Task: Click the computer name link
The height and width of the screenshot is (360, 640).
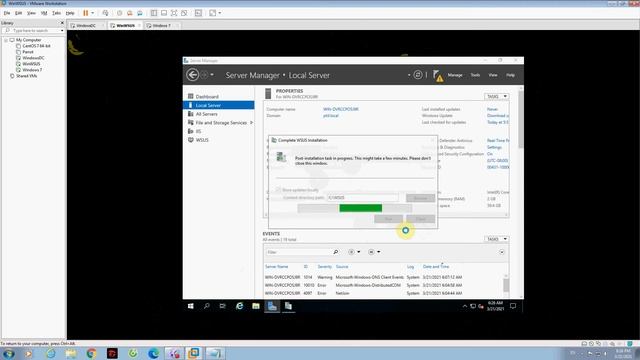Action: tap(341, 109)
